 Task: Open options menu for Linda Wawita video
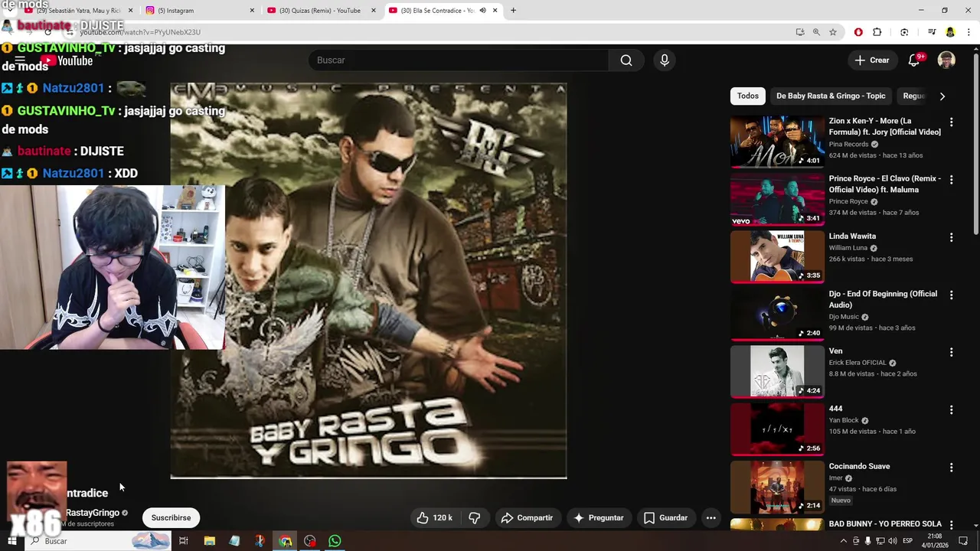click(x=951, y=237)
